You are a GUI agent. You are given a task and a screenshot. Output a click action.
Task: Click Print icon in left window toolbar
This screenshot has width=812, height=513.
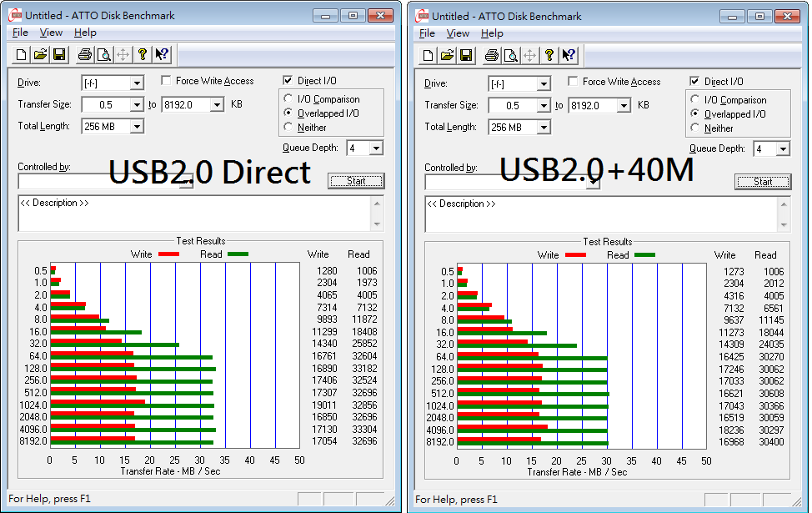(x=84, y=54)
